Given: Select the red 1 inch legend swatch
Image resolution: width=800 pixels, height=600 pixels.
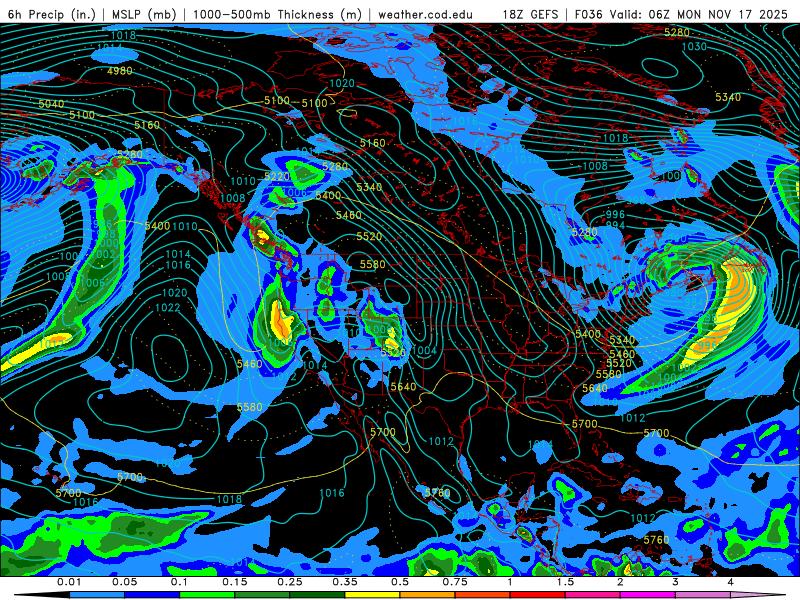Looking at the screenshot, I should pos(538,595).
